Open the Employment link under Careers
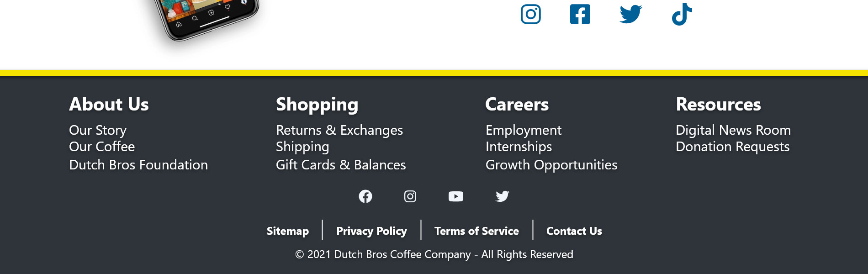Viewport: 868px width, 274px height. [x=524, y=130]
